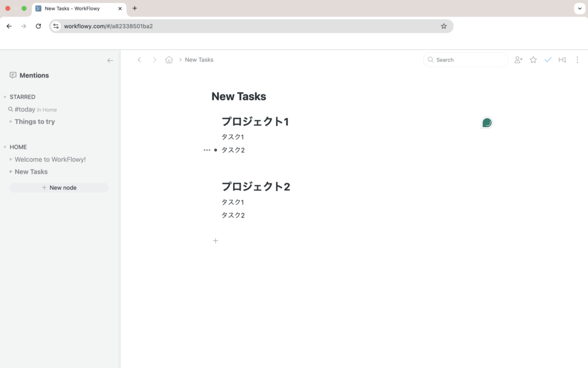Collapse the left sidebar with the arrow icon
588x368 pixels.
point(110,60)
